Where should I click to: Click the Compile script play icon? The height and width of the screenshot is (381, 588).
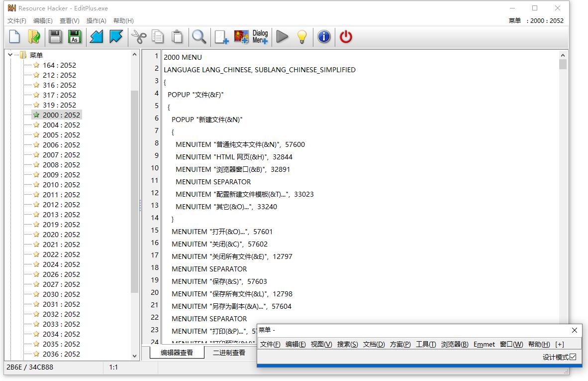[282, 37]
